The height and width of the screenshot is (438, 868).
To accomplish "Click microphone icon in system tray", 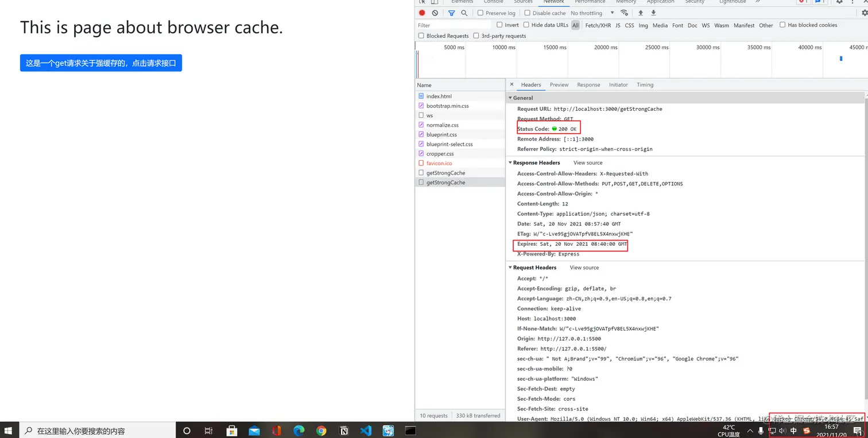I will [x=761, y=431].
